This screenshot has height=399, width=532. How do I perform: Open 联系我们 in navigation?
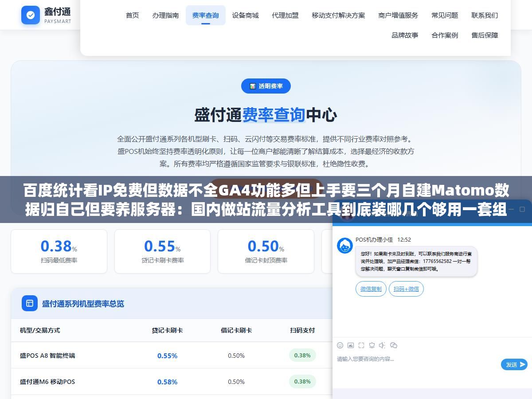[x=485, y=15]
